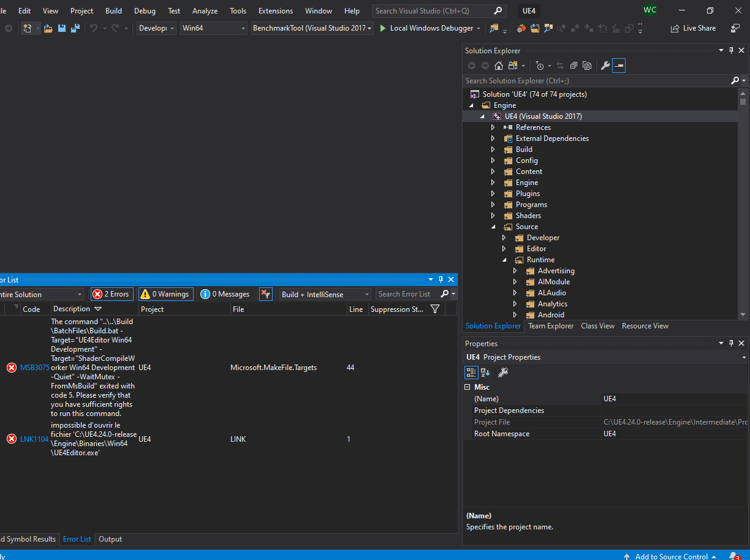Open the LNK1104 error code link
Image resolution: width=750 pixels, height=560 pixels.
point(34,439)
